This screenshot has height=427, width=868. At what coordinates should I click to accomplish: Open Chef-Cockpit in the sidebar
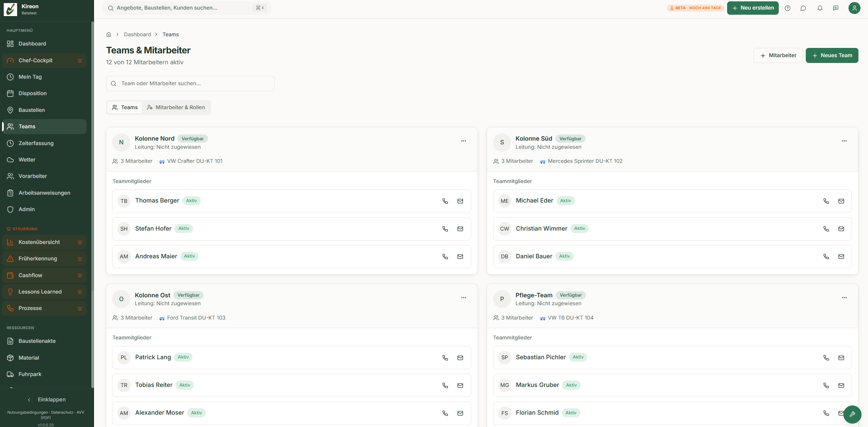pos(44,61)
